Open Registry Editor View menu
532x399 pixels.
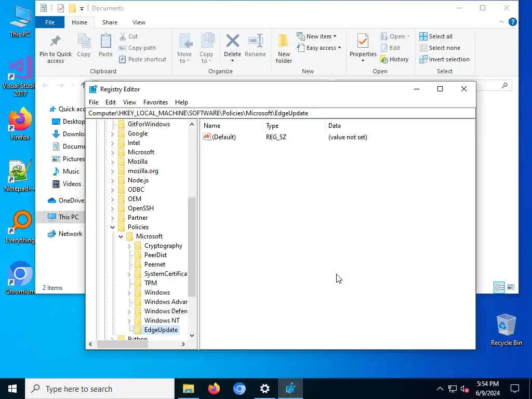point(129,102)
